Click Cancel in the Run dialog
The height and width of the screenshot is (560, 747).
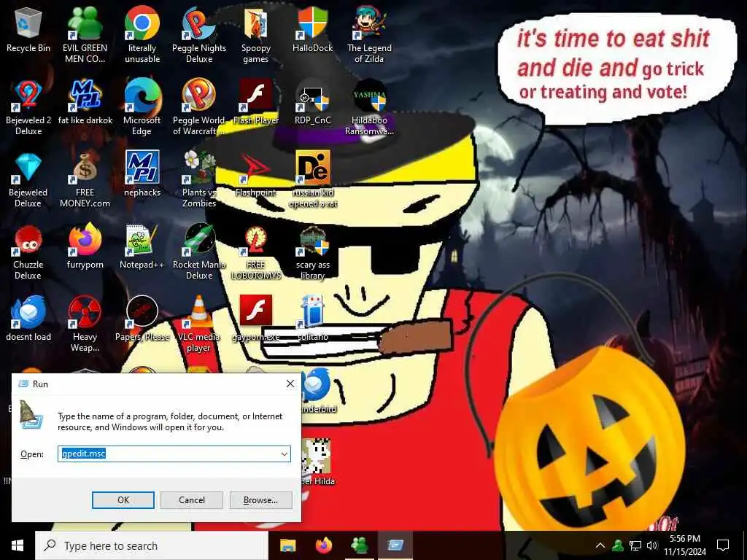(x=192, y=500)
